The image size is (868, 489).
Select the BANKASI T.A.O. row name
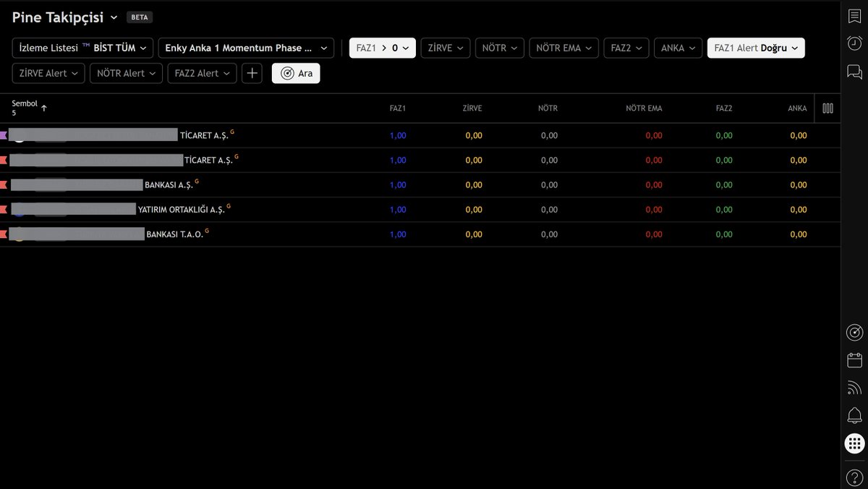coord(174,234)
